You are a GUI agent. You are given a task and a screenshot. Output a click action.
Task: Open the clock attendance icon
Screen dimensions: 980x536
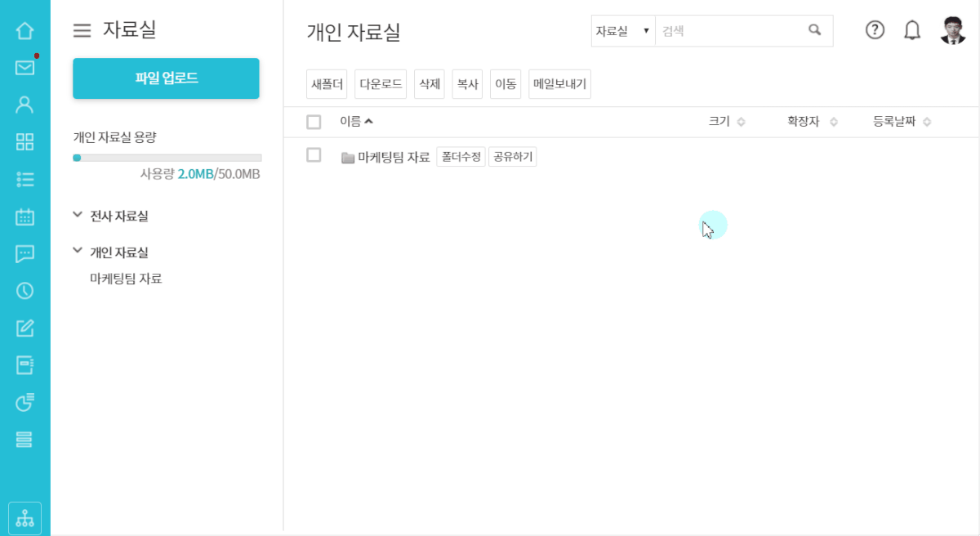[x=24, y=291]
